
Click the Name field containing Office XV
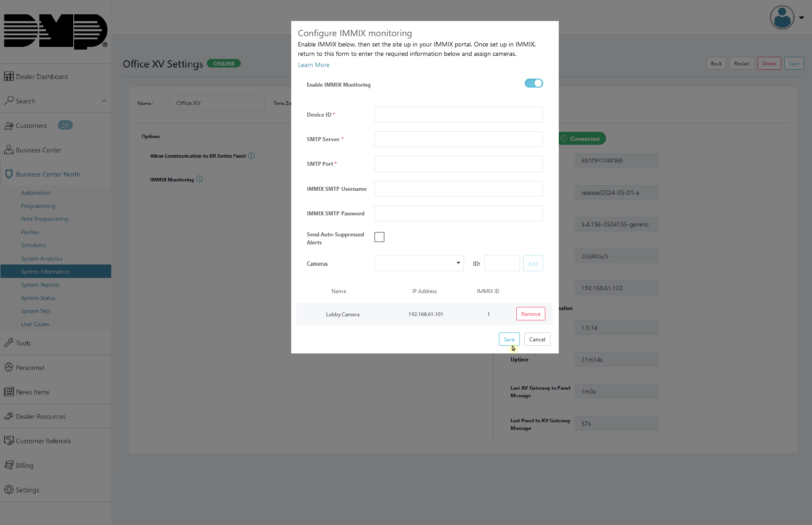click(x=217, y=103)
